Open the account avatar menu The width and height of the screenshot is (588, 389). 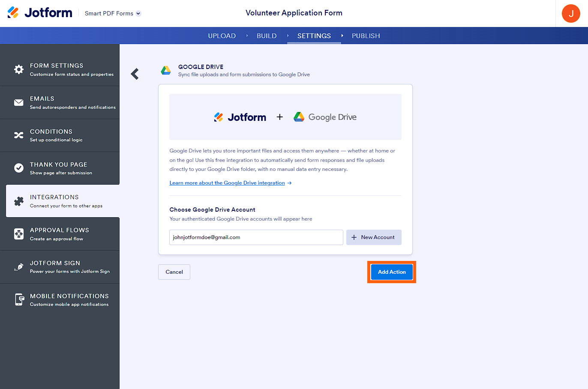(x=571, y=13)
